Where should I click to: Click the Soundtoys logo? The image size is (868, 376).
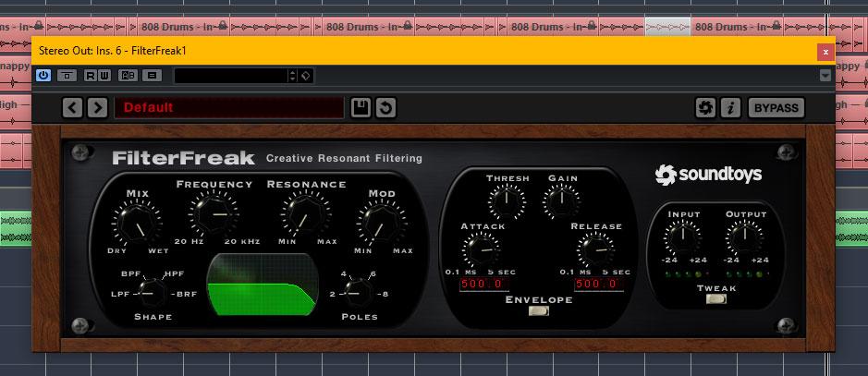click(x=708, y=175)
